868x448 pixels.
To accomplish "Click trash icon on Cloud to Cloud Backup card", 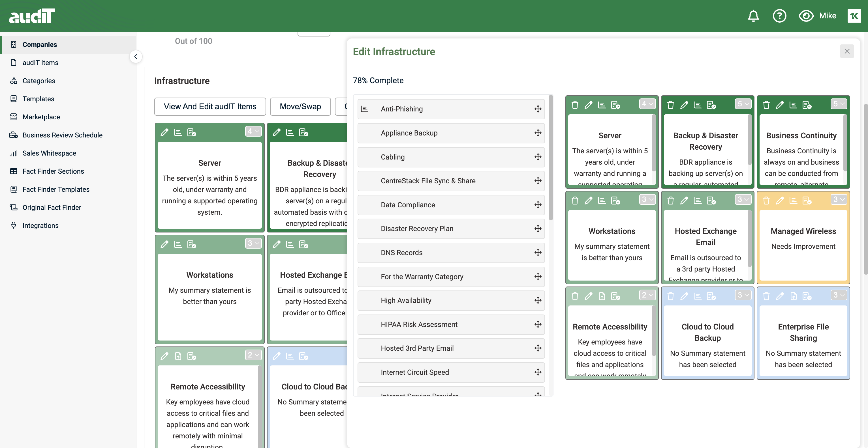I will (671, 296).
